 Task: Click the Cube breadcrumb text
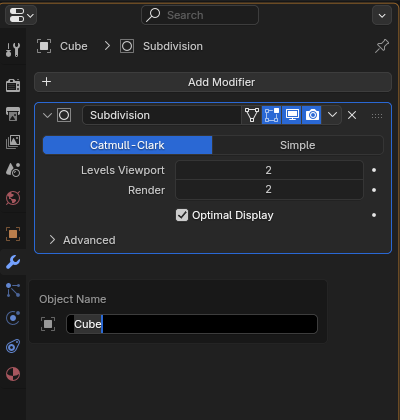[74, 46]
